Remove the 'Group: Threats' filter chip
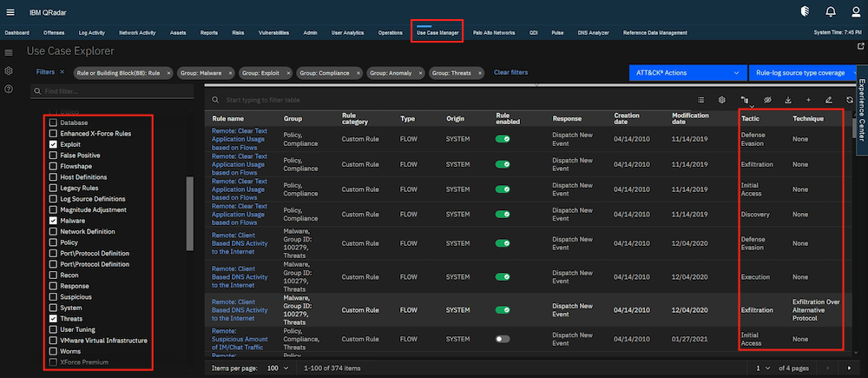868x378 pixels. (x=479, y=73)
